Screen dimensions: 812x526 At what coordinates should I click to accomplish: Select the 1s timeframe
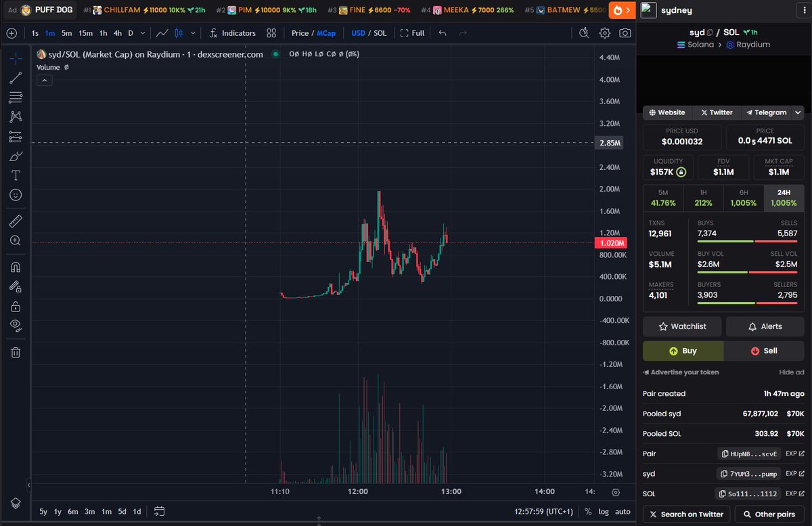pyautogui.click(x=35, y=33)
